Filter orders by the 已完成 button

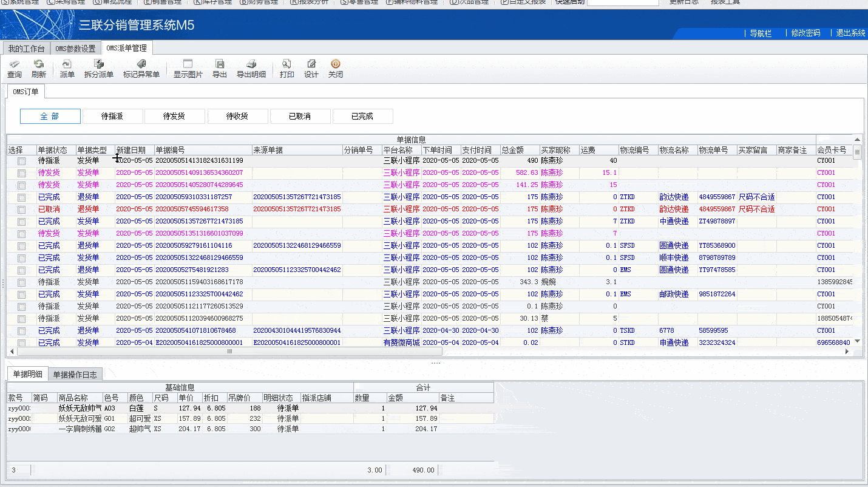pyautogui.click(x=362, y=116)
